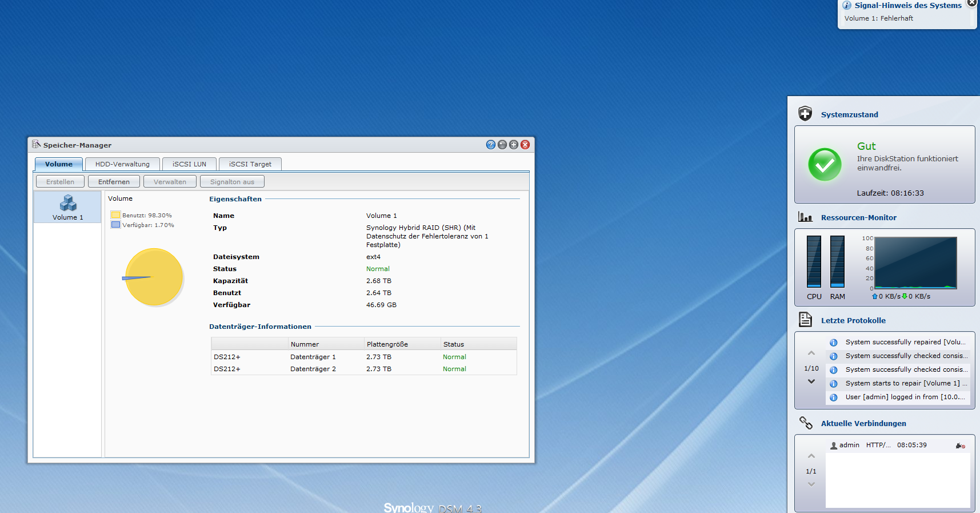This screenshot has height=513, width=980.
Task: Click the Kapazität value '2.68 TB'
Action: 379,281
